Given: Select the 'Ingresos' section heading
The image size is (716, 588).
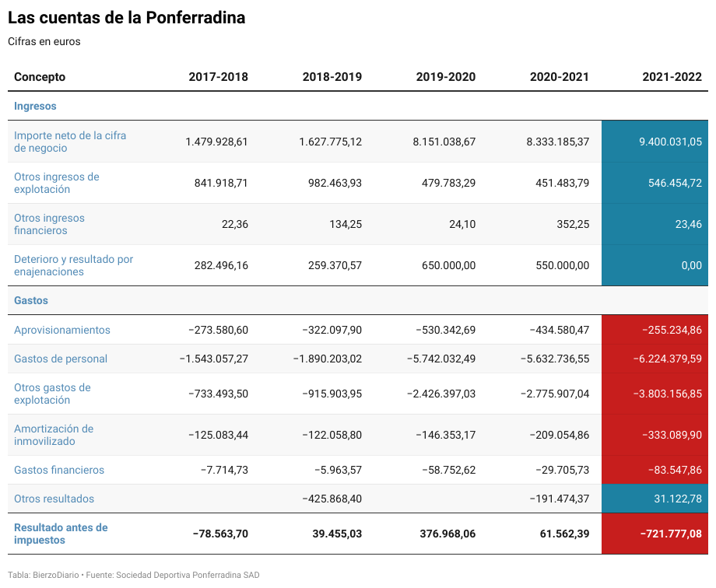Looking at the screenshot, I should [x=35, y=106].
